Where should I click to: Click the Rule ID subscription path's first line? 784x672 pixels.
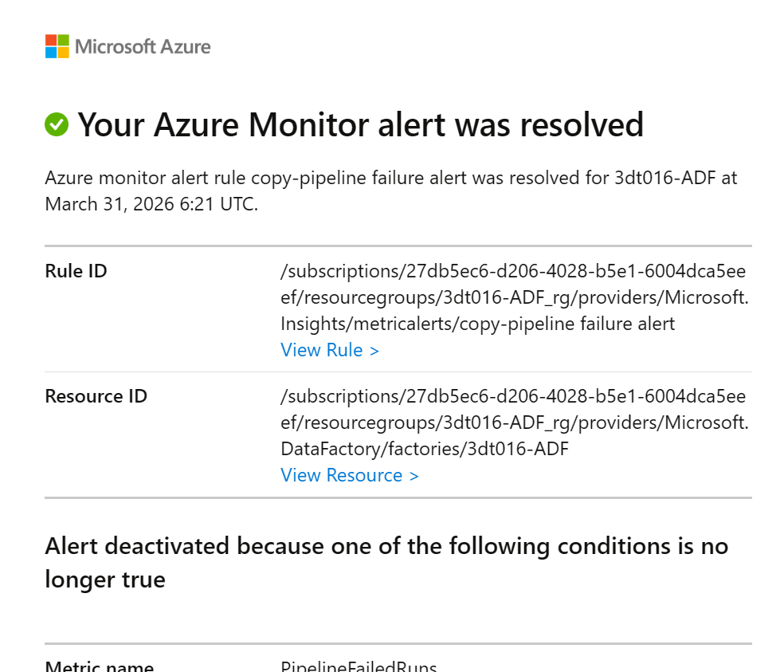(513, 271)
